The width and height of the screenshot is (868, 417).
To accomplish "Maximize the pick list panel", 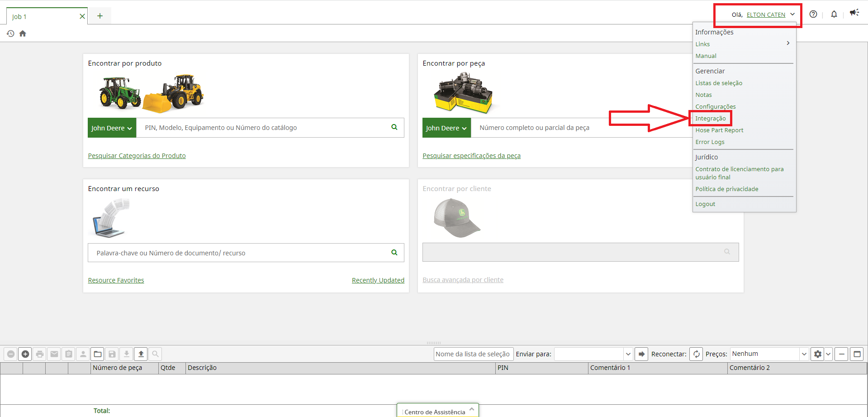I will point(857,354).
